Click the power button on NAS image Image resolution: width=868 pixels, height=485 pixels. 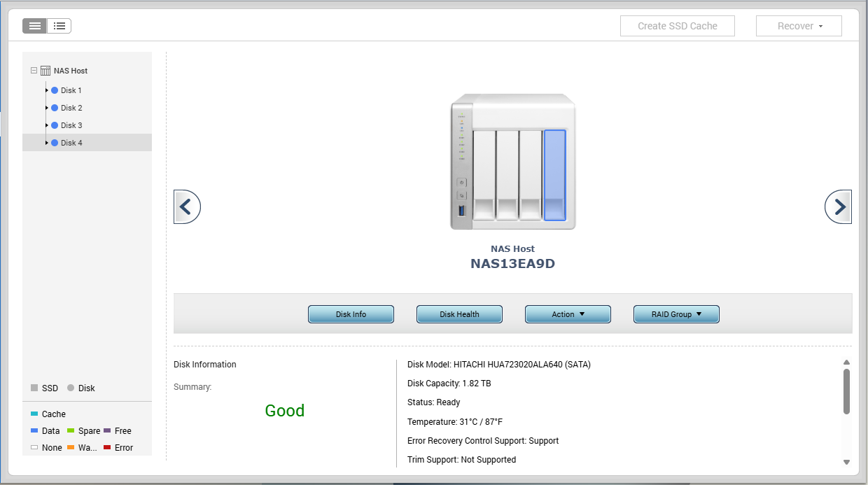click(x=461, y=183)
